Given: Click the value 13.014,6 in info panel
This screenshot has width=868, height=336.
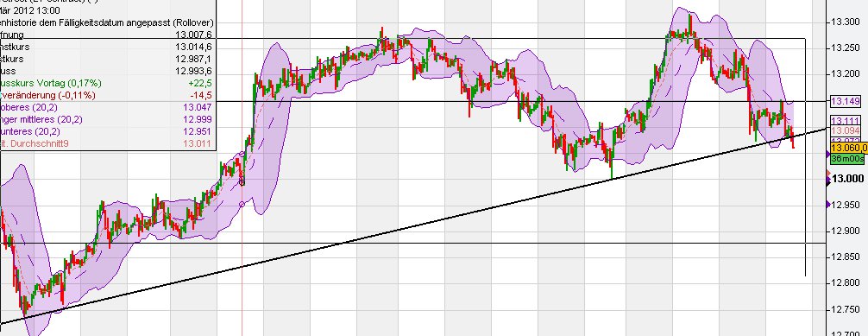Looking at the screenshot, I should (193, 47).
